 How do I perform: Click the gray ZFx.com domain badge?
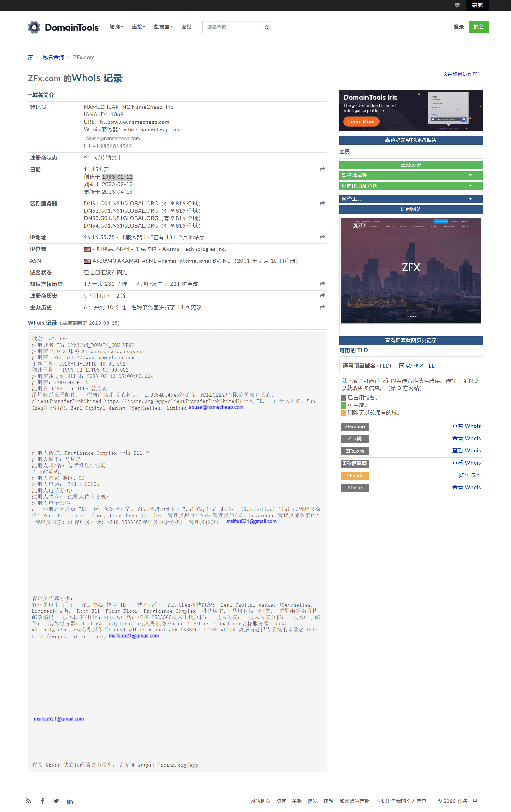355,427
